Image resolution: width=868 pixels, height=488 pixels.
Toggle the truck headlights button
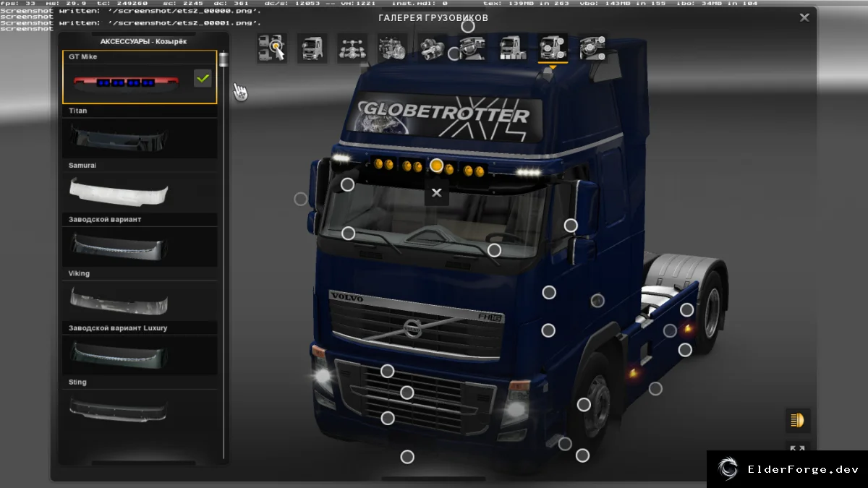(798, 420)
